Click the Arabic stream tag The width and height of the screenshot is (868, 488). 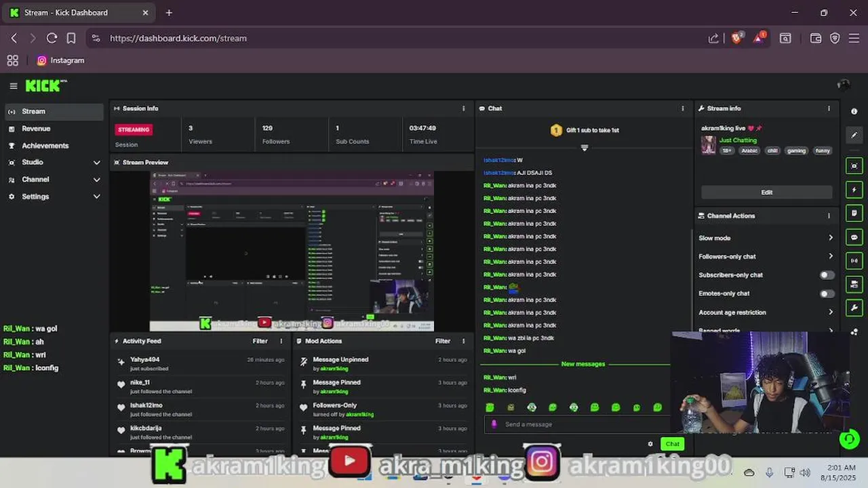[749, 150]
